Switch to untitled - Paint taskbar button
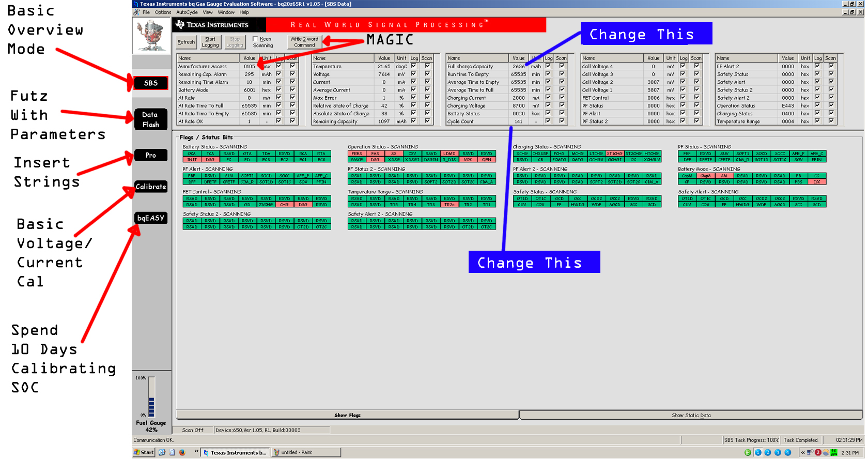The image size is (868, 459). [306, 452]
